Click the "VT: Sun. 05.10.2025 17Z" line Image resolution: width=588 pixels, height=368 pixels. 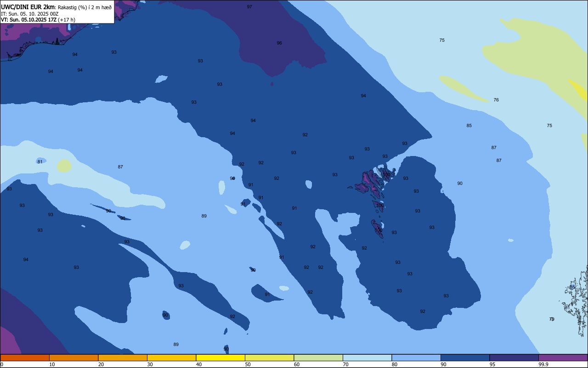29,20
